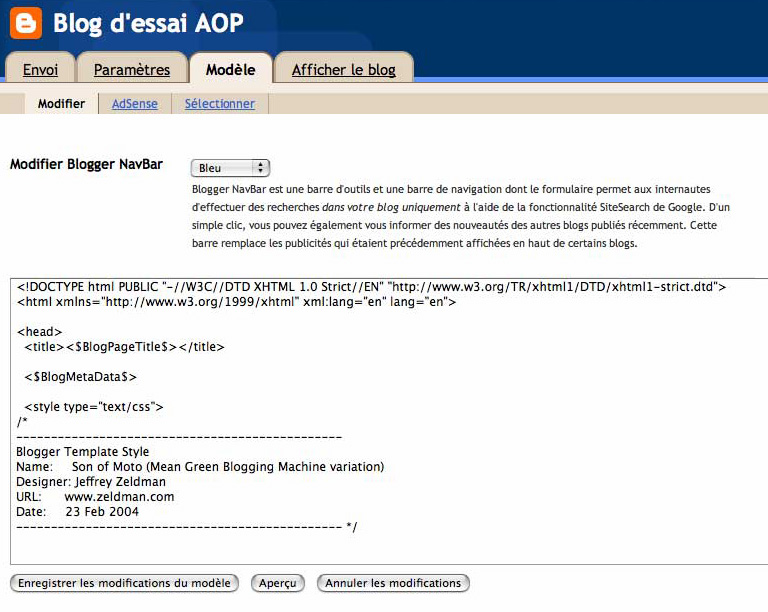Click the Aperçu preview button
This screenshot has height=612, width=768.
pyautogui.click(x=278, y=583)
